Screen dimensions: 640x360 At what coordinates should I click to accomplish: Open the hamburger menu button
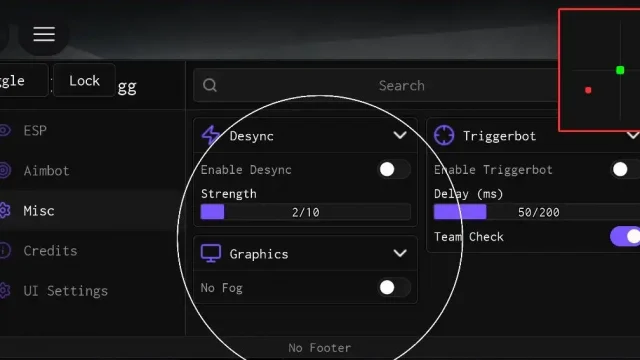pos(44,34)
